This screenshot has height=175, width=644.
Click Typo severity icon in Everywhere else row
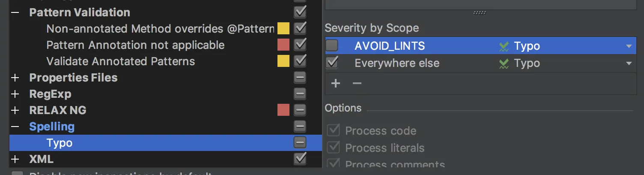point(504,63)
